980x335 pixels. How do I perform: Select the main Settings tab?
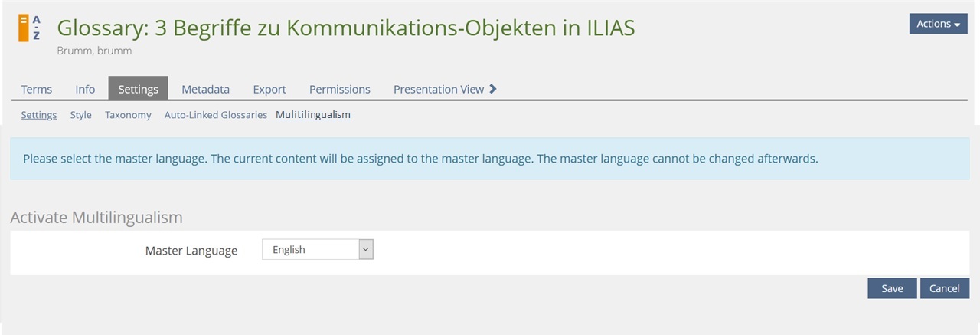[138, 89]
